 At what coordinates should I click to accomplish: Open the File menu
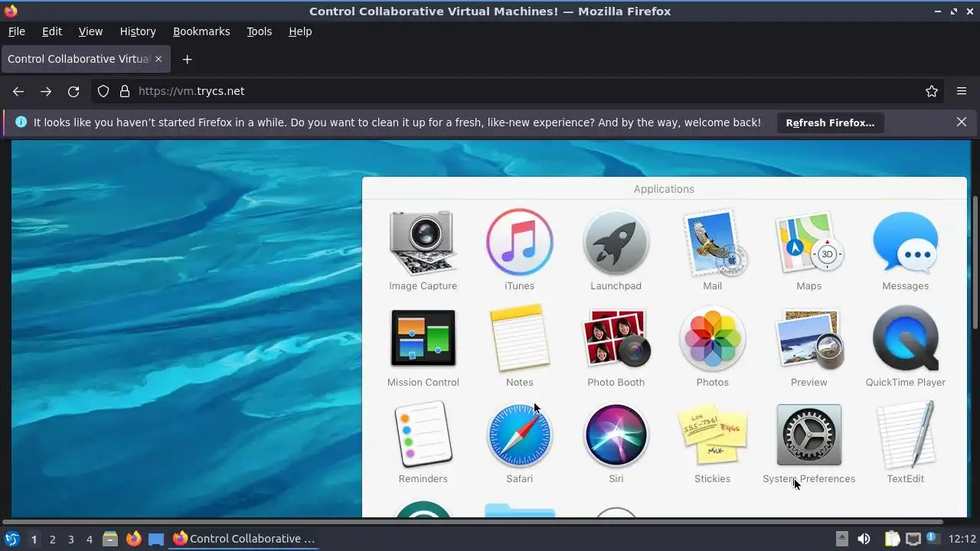pyautogui.click(x=16, y=31)
